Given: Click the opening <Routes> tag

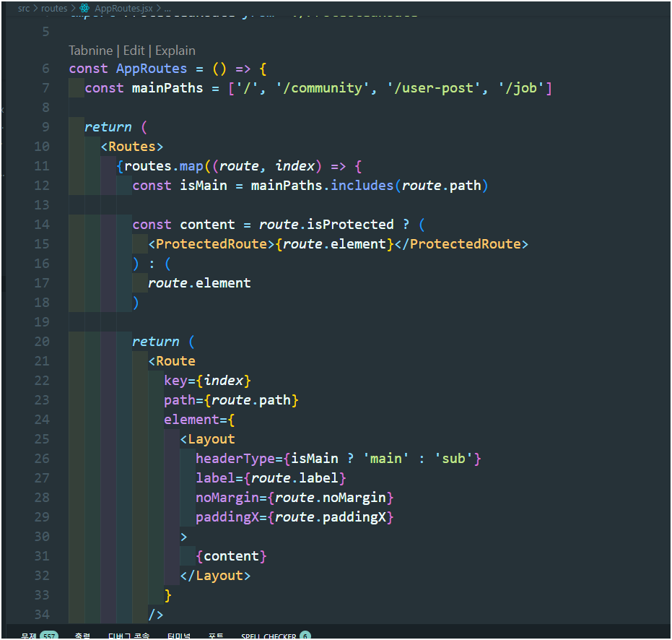Looking at the screenshot, I should (132, 147).
